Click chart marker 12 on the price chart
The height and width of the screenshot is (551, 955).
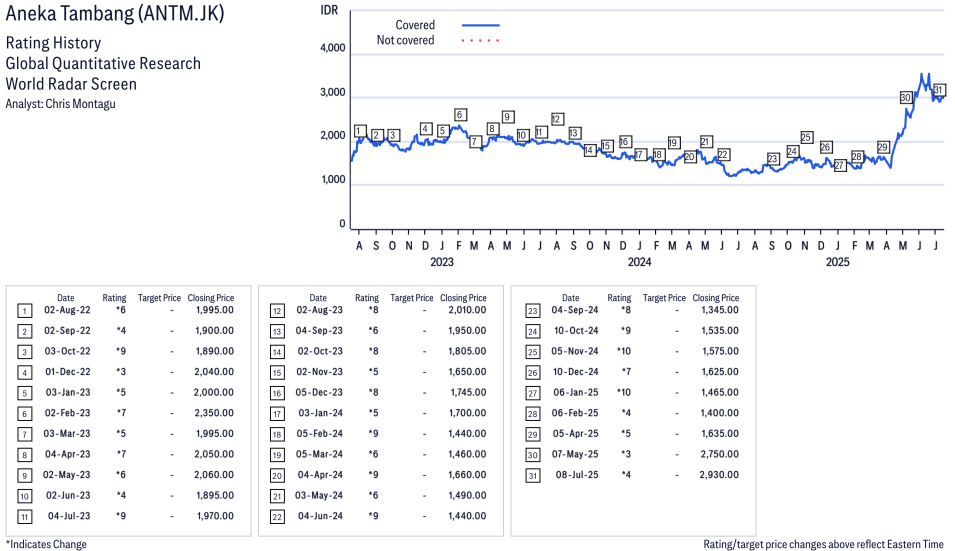(x=557, y=119)
